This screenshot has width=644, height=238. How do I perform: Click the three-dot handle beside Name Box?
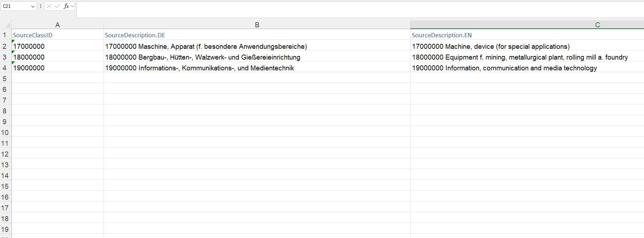[41, 6]
